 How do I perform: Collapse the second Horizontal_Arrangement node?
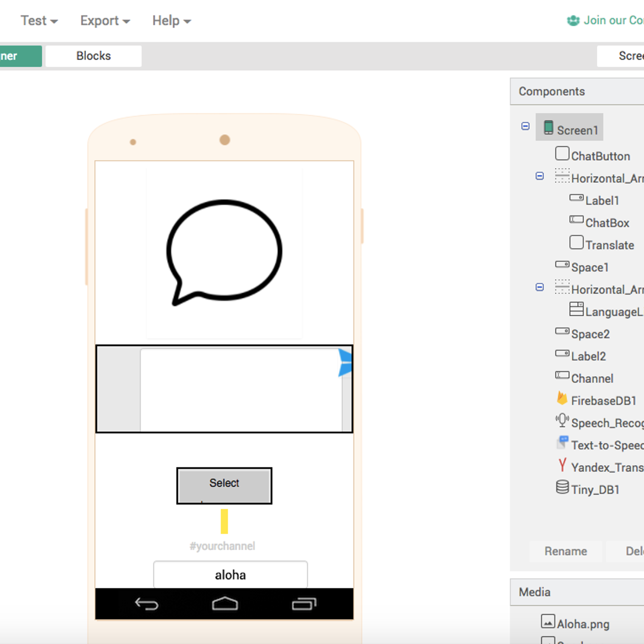pos(540,287)
